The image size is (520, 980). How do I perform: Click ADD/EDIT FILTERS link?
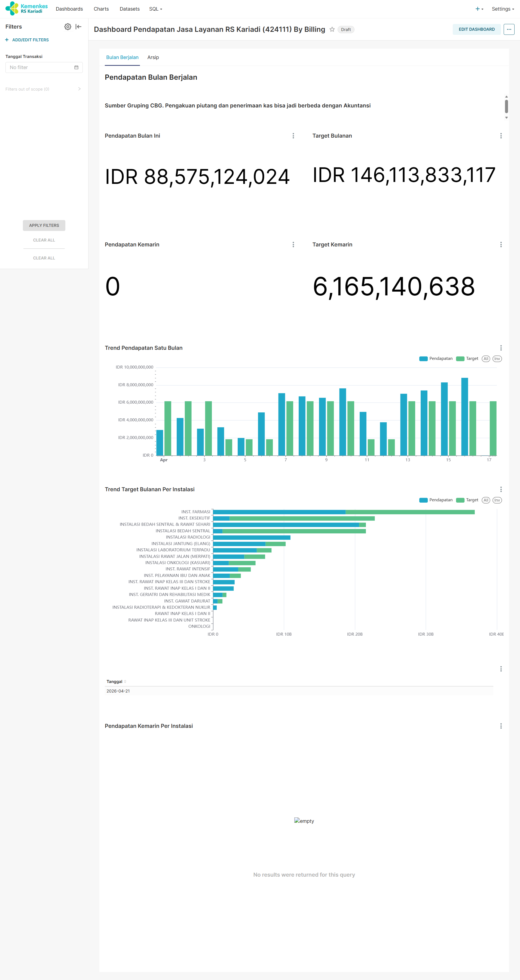click(x=27, y=40)
